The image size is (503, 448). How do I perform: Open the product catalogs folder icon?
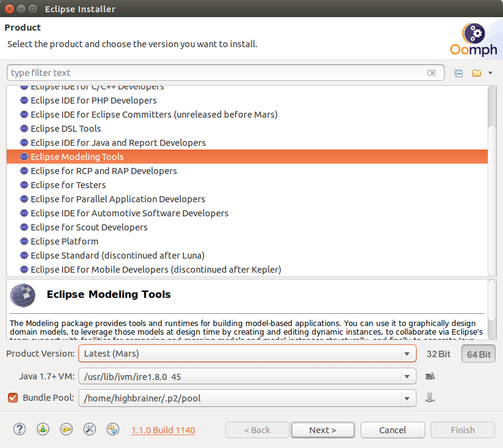click(477, 74)
